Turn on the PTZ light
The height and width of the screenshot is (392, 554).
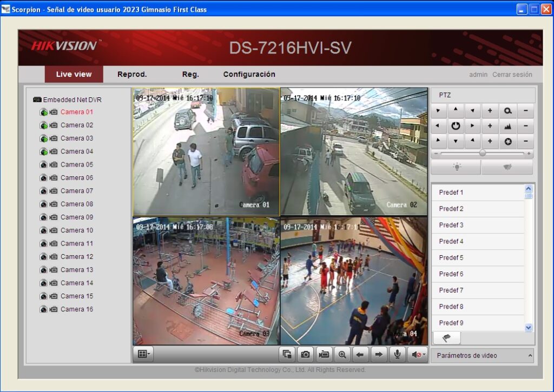(x=456, y=167)
